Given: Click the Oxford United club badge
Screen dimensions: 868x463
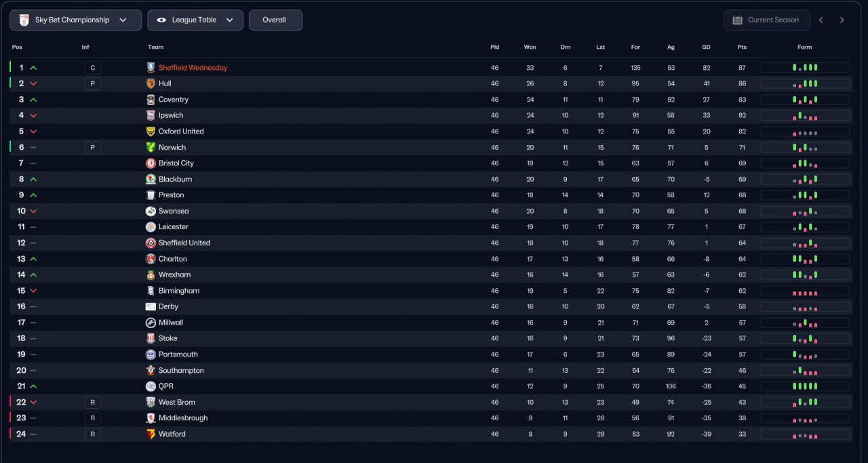Looking at the screenshot, I should tap(151, 132).
